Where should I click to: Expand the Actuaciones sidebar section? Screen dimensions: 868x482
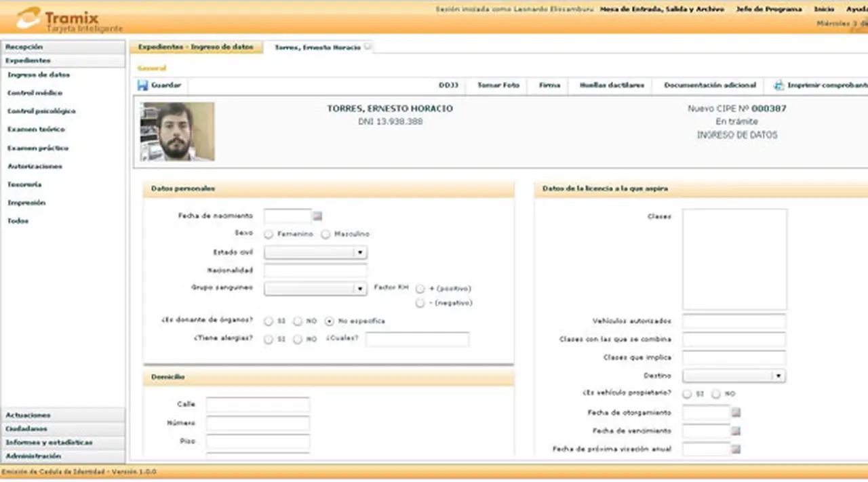pos(62,415)
